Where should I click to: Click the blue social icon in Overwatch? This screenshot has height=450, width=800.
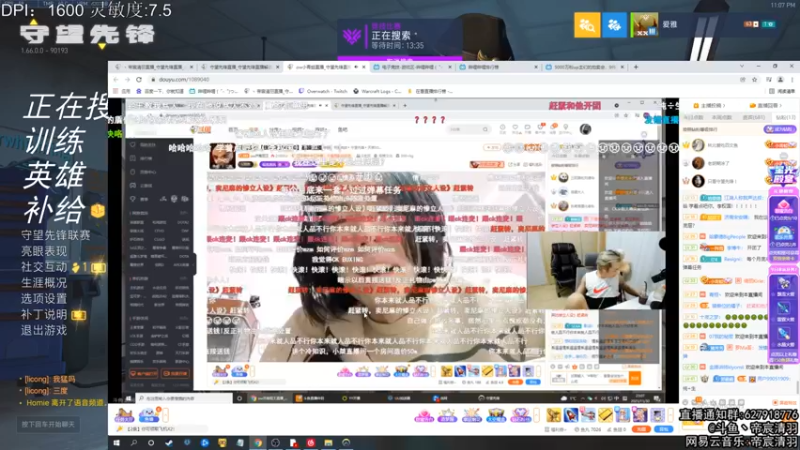coord(614,24)
